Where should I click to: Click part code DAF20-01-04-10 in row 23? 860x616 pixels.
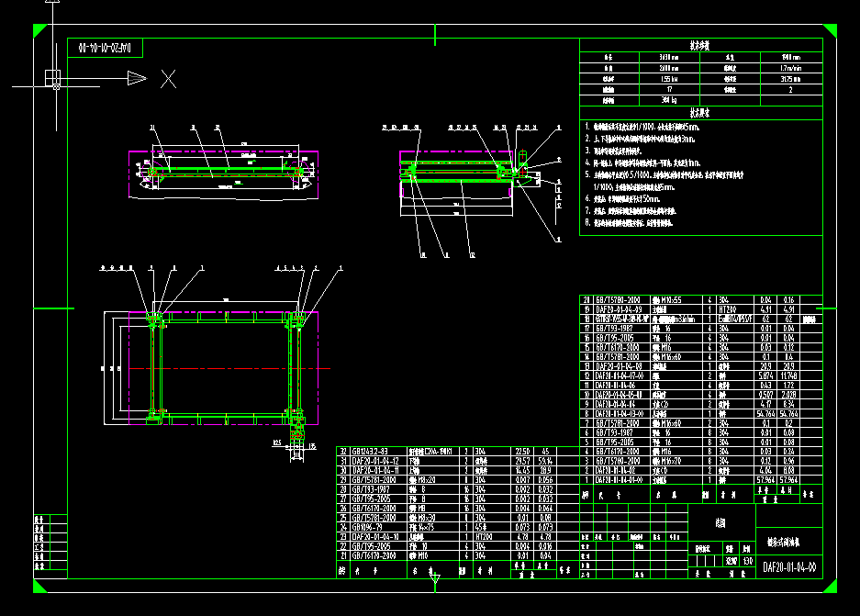pos(375,537)
